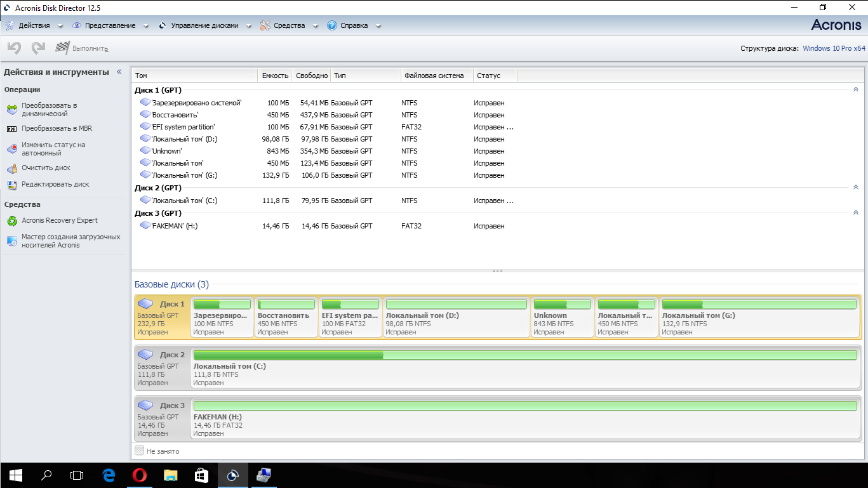Select Unknown 843 МБ partition block
The image size is (868, 488).
pos(562,317)
